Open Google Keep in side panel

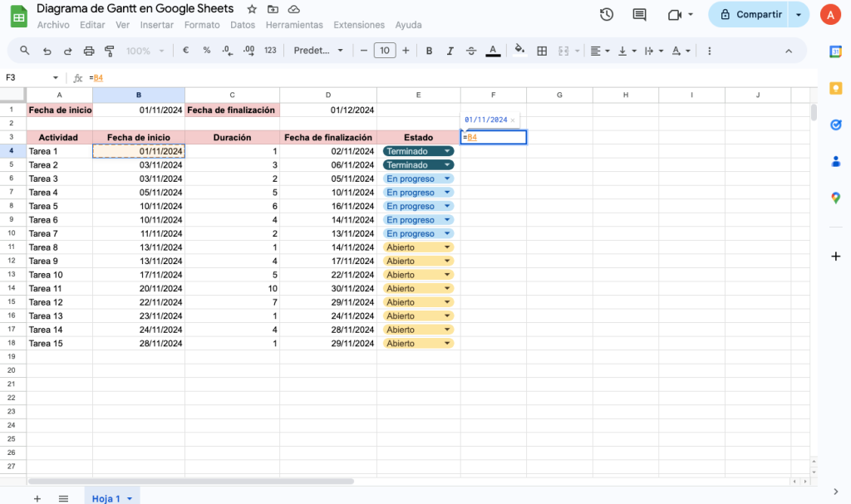[835, 87]
